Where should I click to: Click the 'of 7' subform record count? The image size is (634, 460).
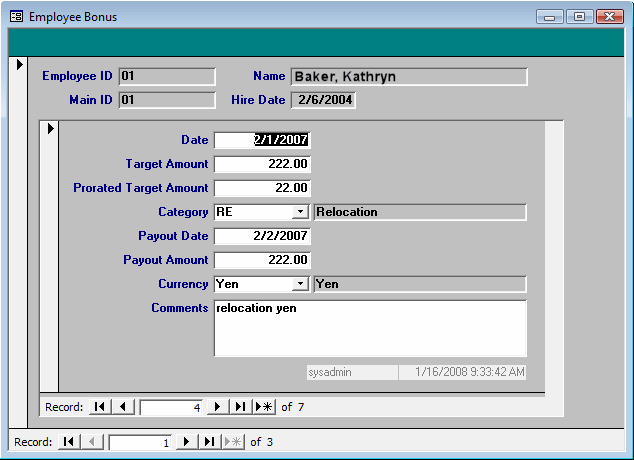[292, 407]
